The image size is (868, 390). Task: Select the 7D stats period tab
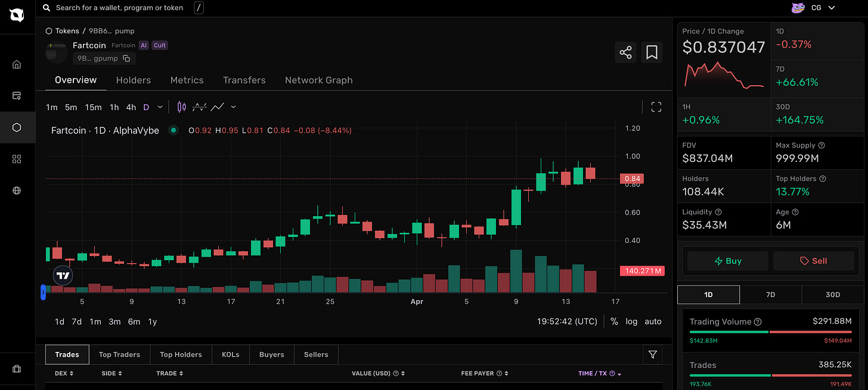[x=770, y=294]
